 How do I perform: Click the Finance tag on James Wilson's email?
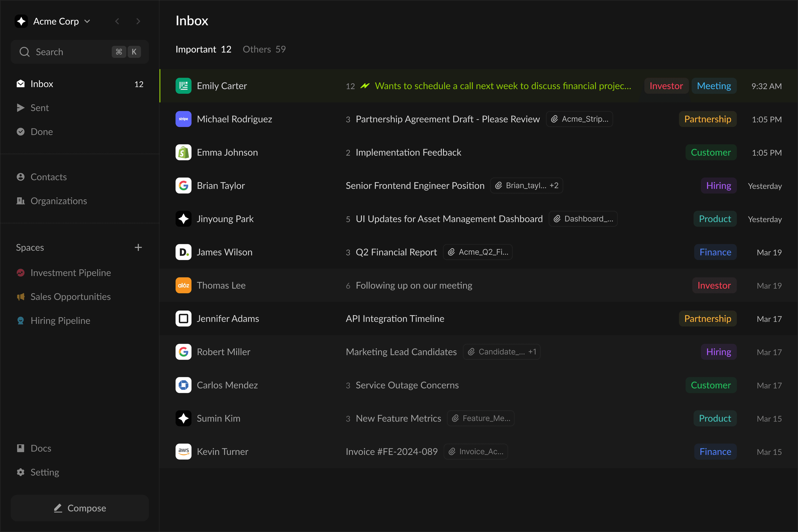click(x=715, y=252)
